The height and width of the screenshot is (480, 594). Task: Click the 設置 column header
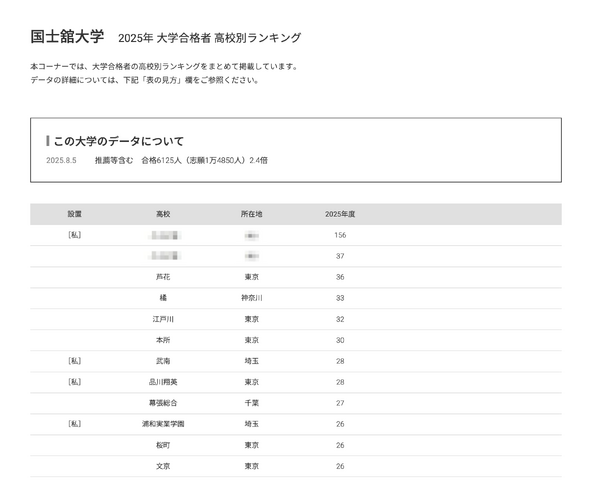point(75,214)
